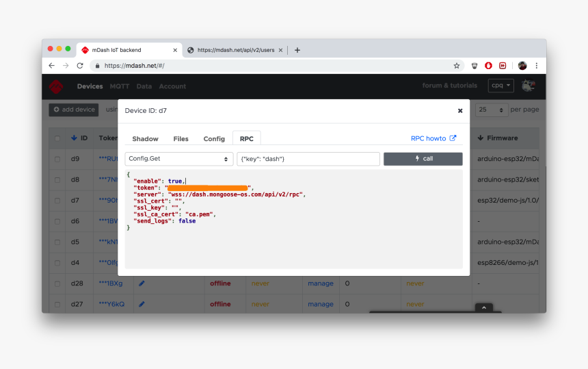Open a new browser tab

point(297,50)
